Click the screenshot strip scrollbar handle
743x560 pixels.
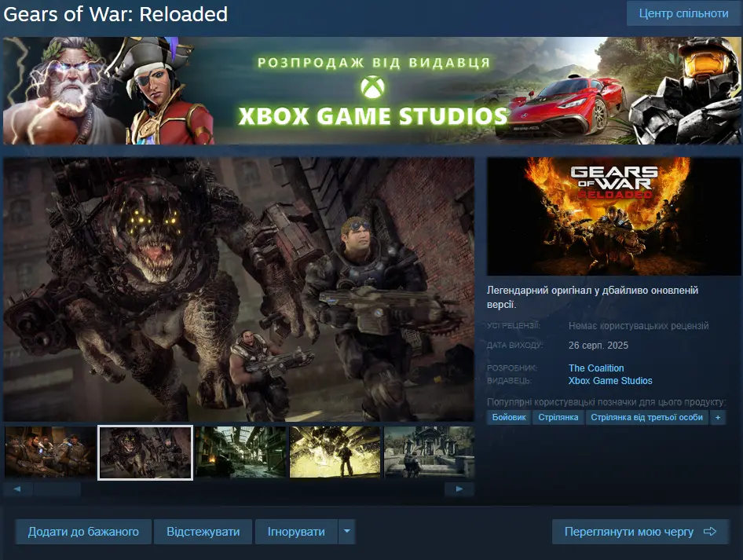(57, 489)
